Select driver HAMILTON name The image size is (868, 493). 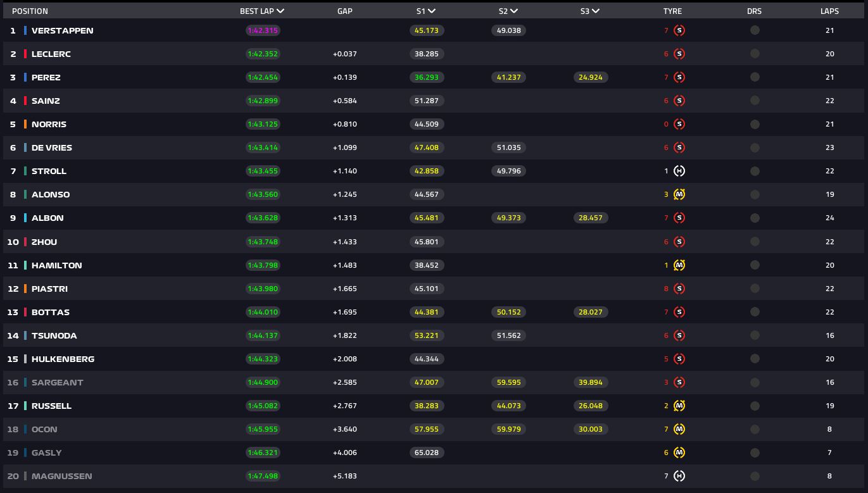pos(57,265)
